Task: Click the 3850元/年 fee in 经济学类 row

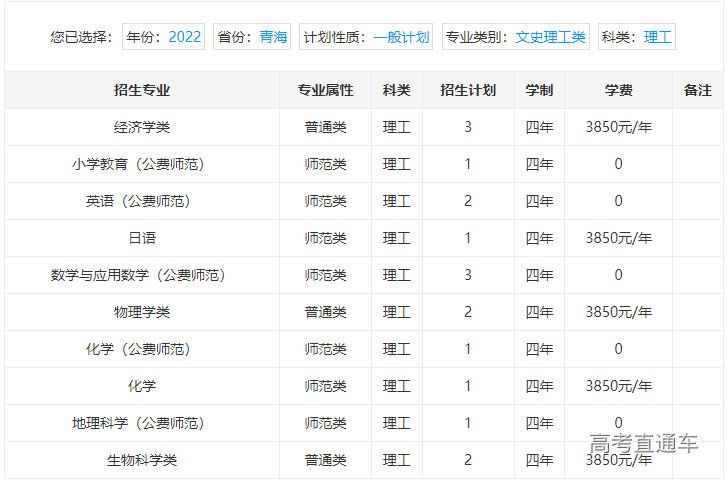Action: click(x=618, y=127)
